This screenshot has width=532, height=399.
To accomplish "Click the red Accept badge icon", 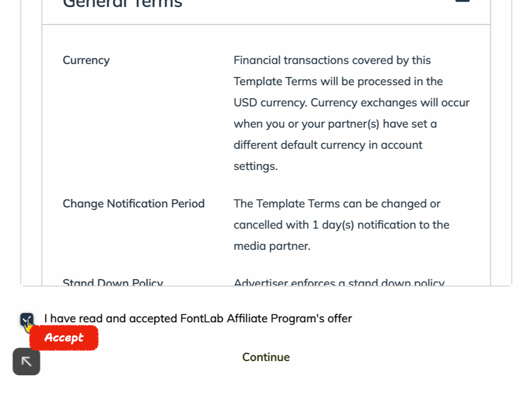I will click(x=64, y=338).
